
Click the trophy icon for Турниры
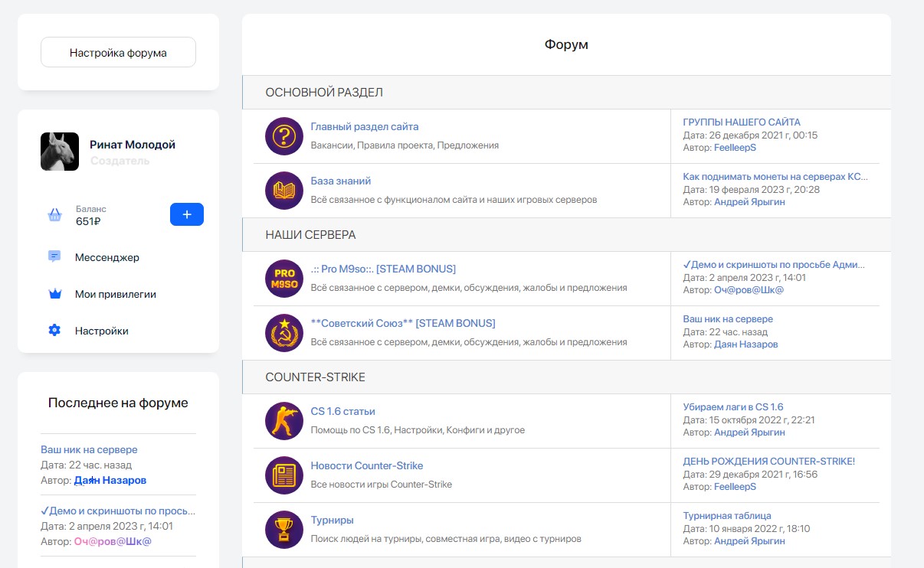284,530
